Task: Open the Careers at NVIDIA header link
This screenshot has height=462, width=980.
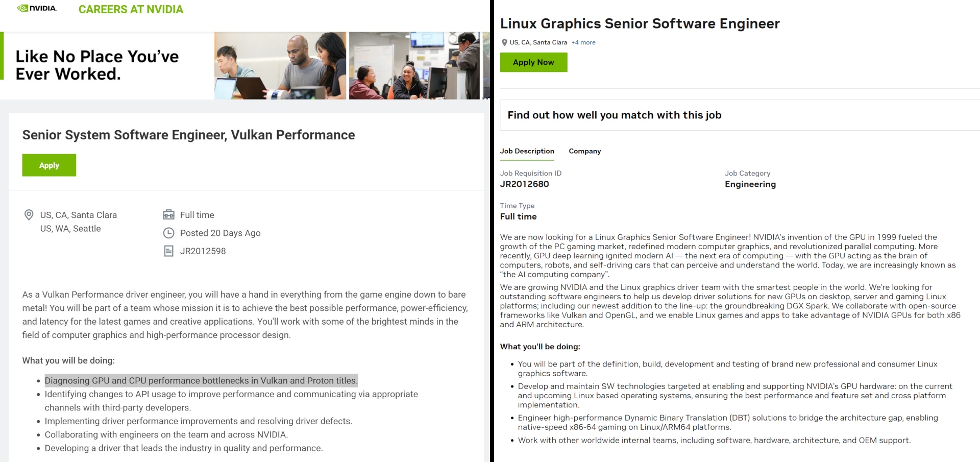Action: click(131, 9)
